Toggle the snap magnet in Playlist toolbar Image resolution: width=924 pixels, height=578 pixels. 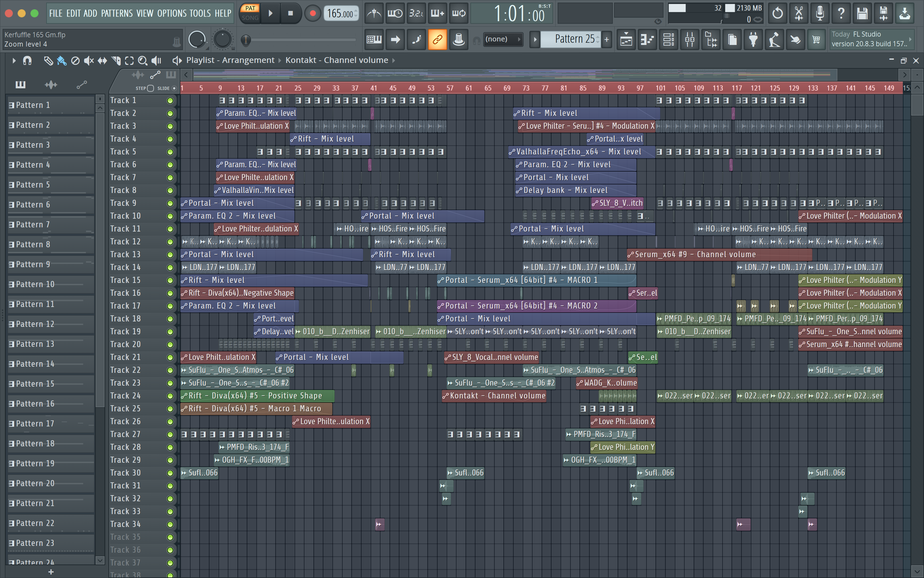[27, 60]
